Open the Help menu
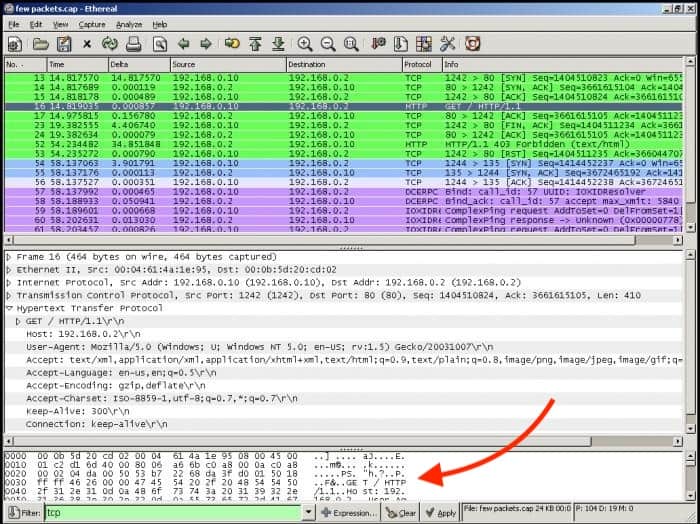 tap(159, 25)
